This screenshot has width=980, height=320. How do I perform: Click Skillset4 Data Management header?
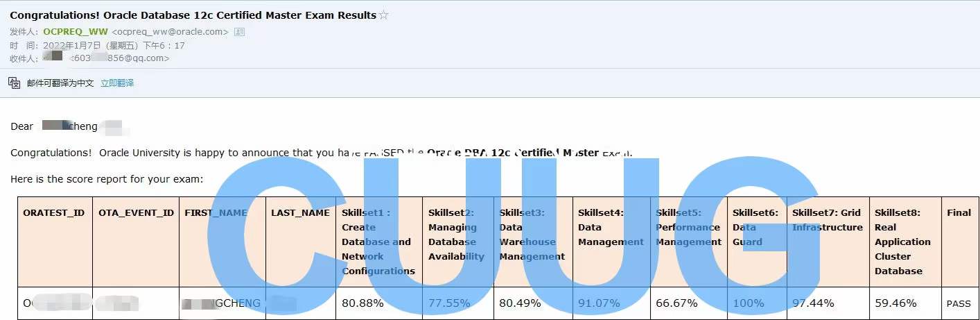click(611, 242)
